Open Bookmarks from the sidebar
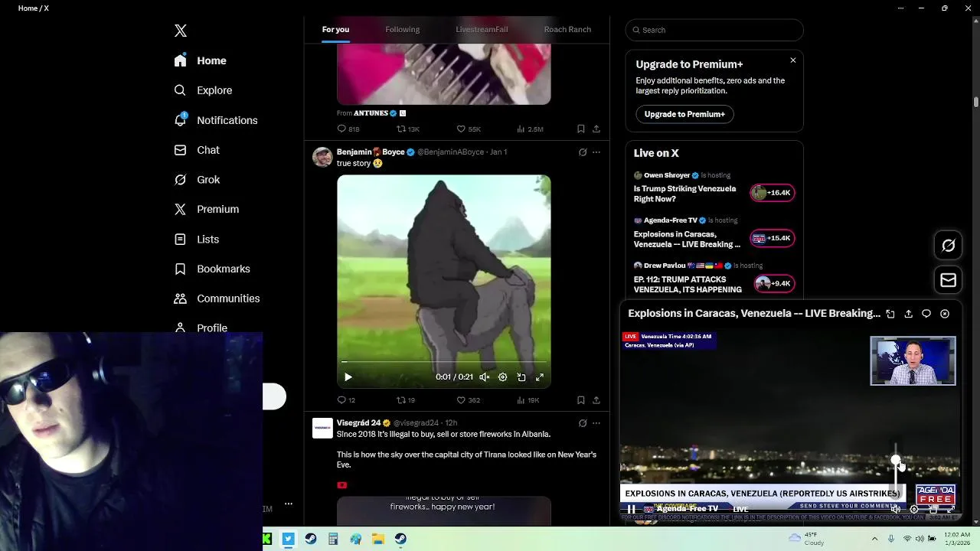 (212, 269)
